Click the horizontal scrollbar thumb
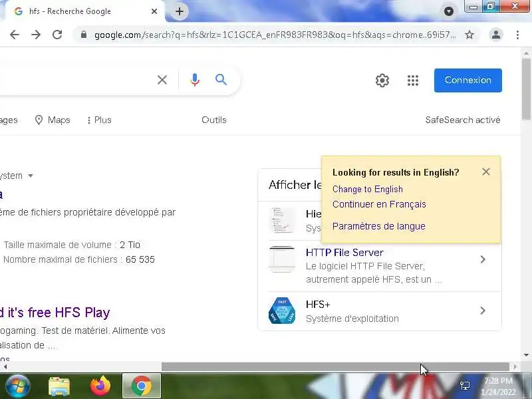This screenshot has width=532, height=399. pyautogui.click(x=335, y=367)
